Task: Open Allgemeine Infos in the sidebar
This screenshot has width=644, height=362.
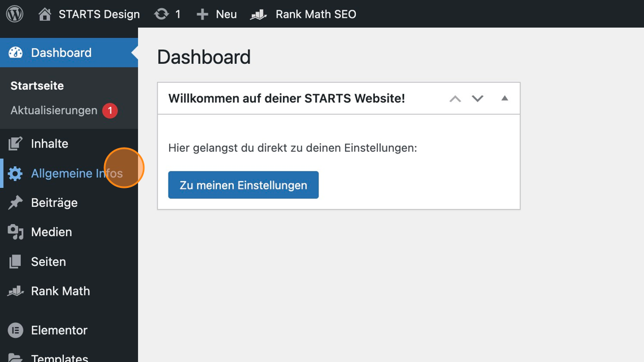Action: click(x=77, y=174)
